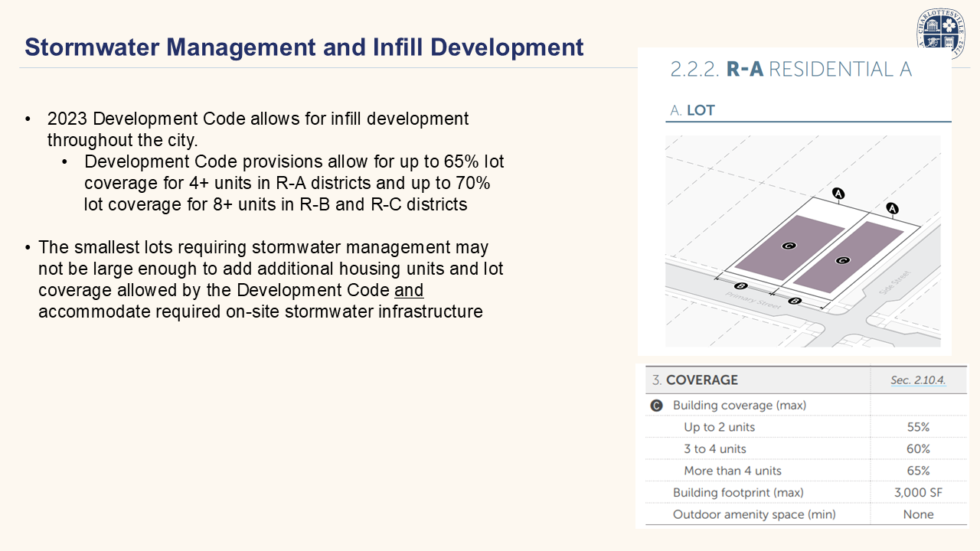Click the 3. COVERAGE table header

click(695, 380)
